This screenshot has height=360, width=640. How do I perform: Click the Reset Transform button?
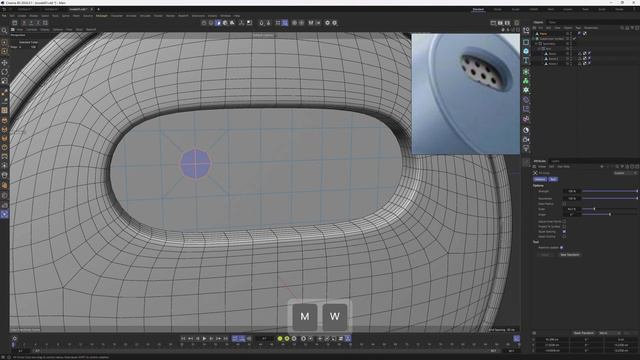(x=584, y=333)
